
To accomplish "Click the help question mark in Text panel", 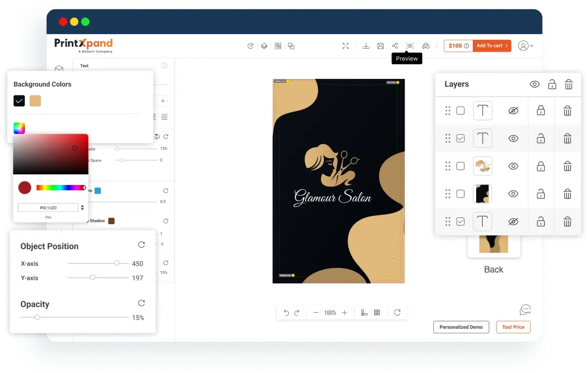I will tap(164, 66).
